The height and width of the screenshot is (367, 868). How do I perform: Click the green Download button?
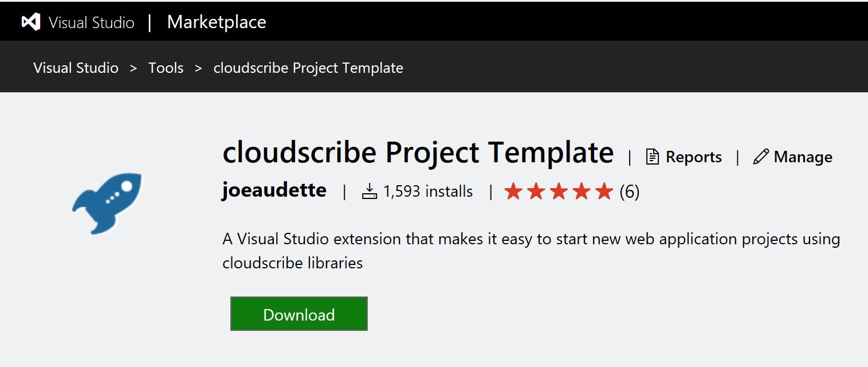coord(299,314)
